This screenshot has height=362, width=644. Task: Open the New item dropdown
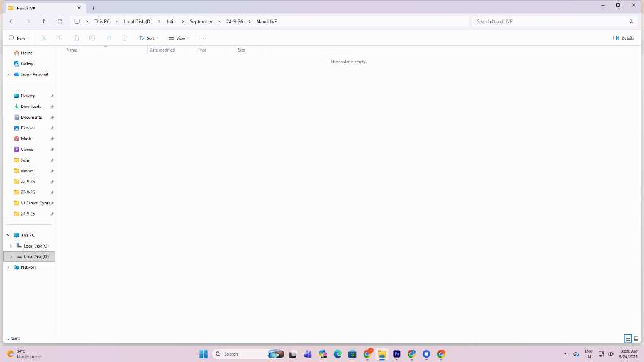click(19, 38)
